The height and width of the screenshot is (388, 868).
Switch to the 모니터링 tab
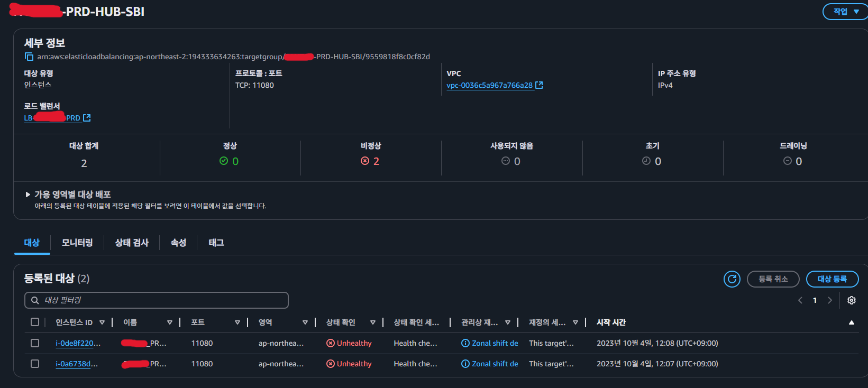(x=77, y=243)
